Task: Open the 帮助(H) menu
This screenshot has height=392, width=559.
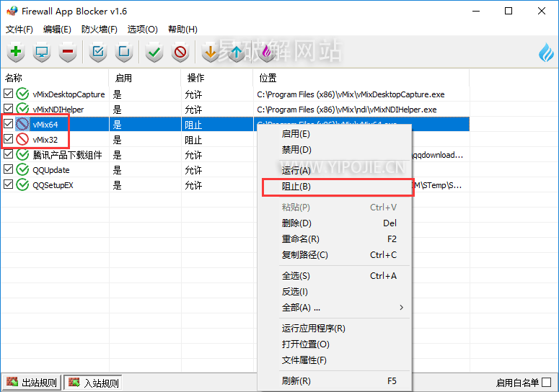Action: coord(182,30)
